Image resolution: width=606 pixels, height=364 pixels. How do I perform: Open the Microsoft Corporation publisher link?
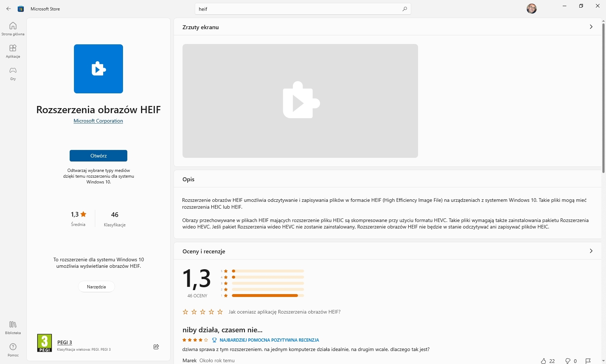tap(98, 121)
